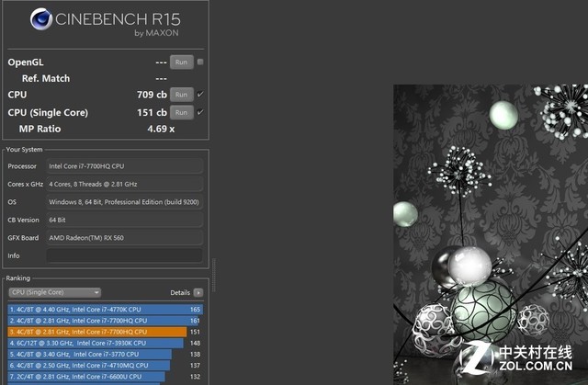This screenshot has width=588, height=385.
Task: Click the Details label in Ranking
Action: pos(180,293)
